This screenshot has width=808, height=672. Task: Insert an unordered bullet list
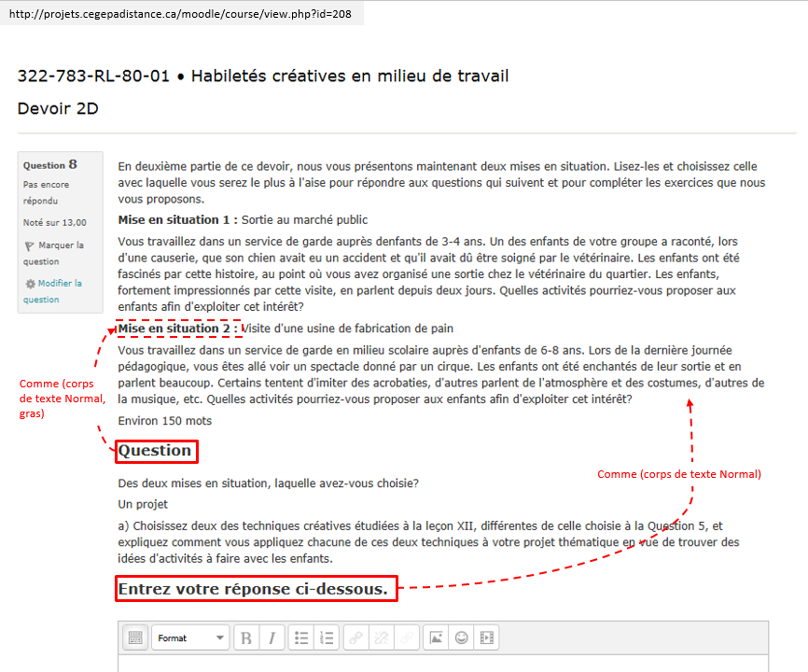pos(301,638)
